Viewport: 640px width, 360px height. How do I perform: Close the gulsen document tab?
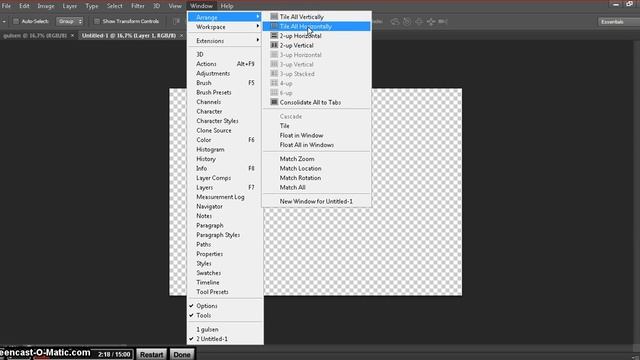pyautogui.click(x=72, y=36)
